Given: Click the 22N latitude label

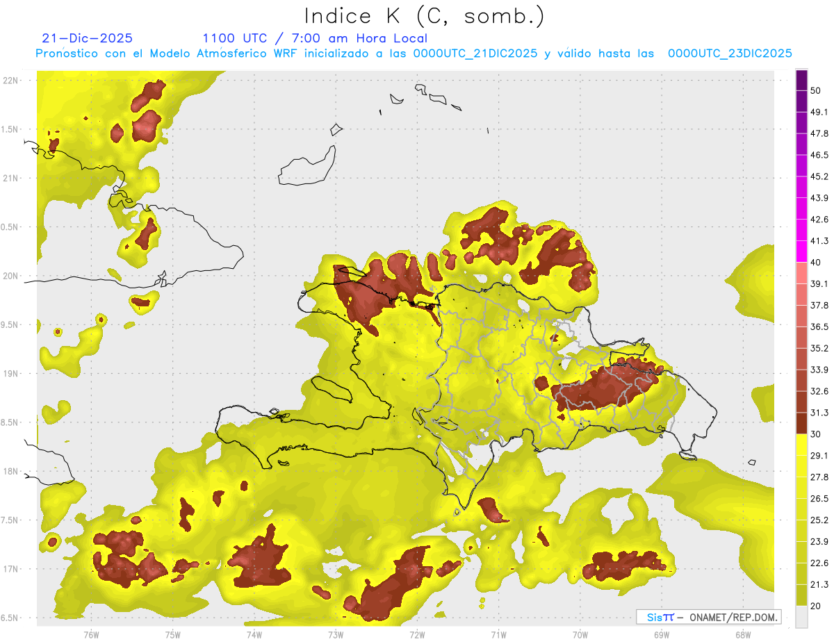Looking at the screenshot, I should pyautogui.click(x=12, y=80).
